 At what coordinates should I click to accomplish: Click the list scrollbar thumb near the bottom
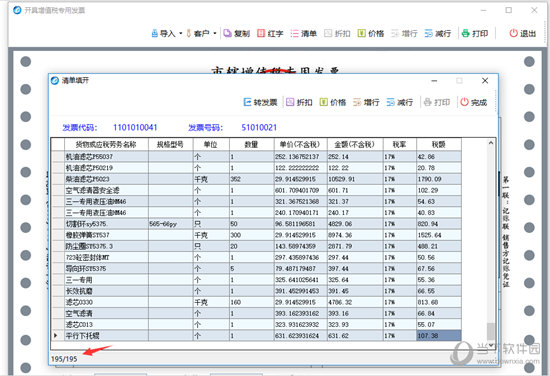491,331
